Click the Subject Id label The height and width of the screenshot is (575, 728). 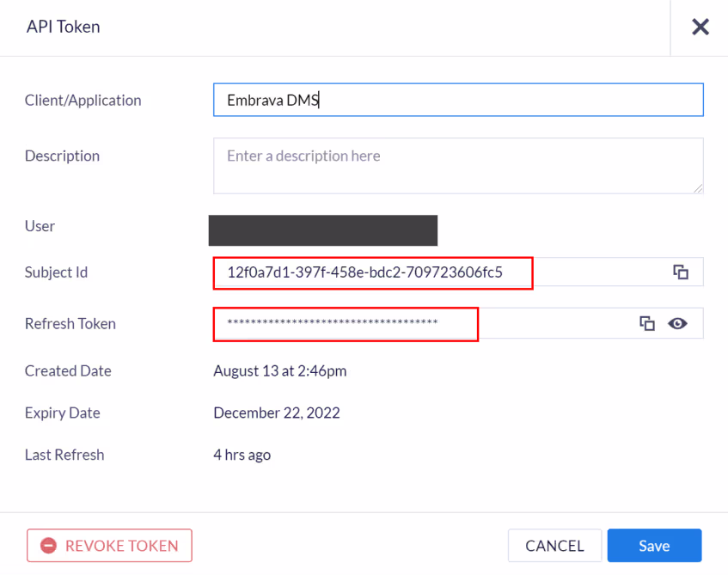(x=56, y=272)
